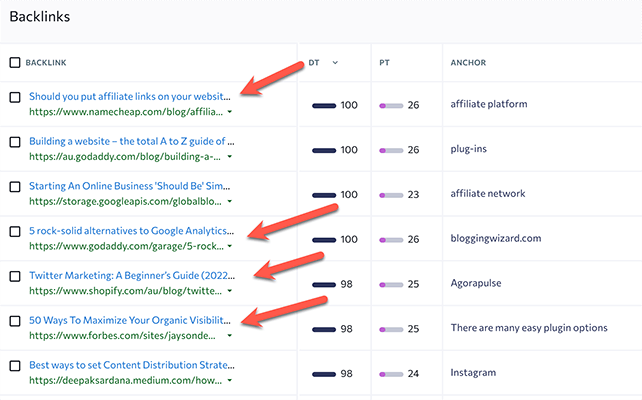Open the storage.googleapis.com URL dropdown arrow
This screenshot has width=642, height=400.
point(231,201)
